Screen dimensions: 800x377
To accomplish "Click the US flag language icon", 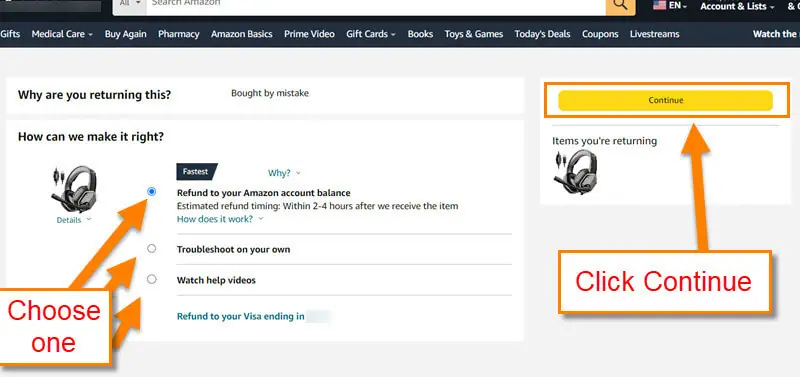I will (x=660, y=6).
